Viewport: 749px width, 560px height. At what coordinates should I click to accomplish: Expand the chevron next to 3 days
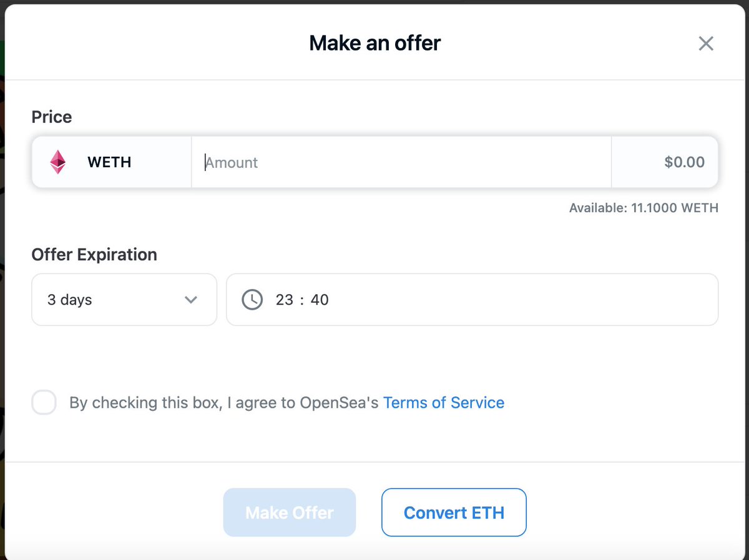191,300
